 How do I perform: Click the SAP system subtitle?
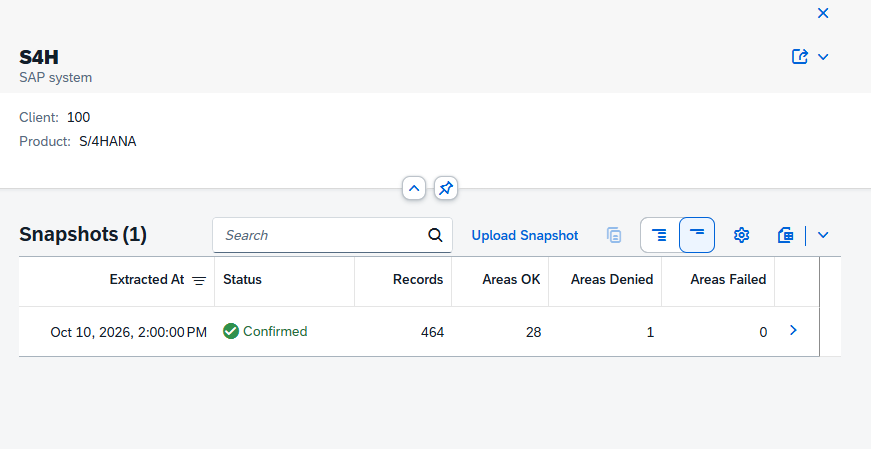56,77
